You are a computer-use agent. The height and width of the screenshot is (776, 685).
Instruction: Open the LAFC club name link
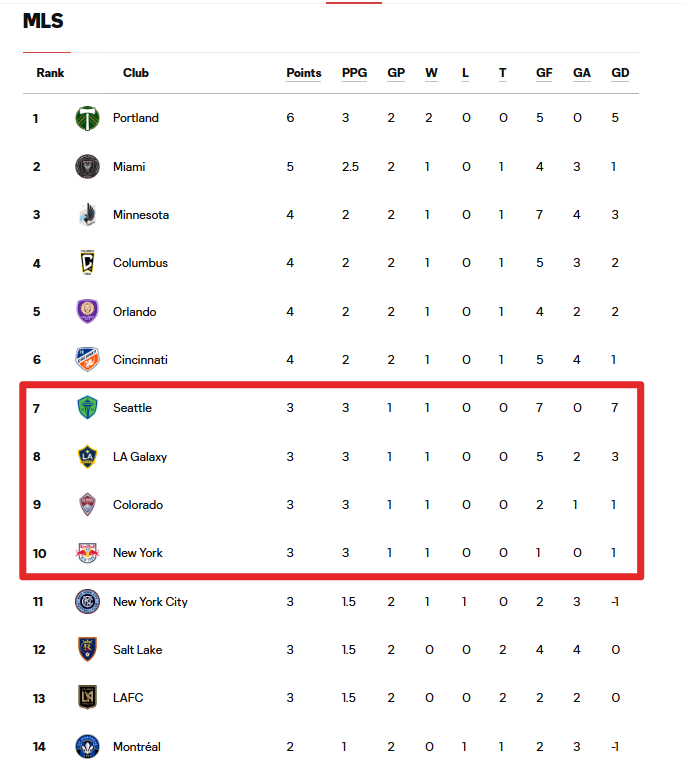pyautogui.click(x=128, y=697)
